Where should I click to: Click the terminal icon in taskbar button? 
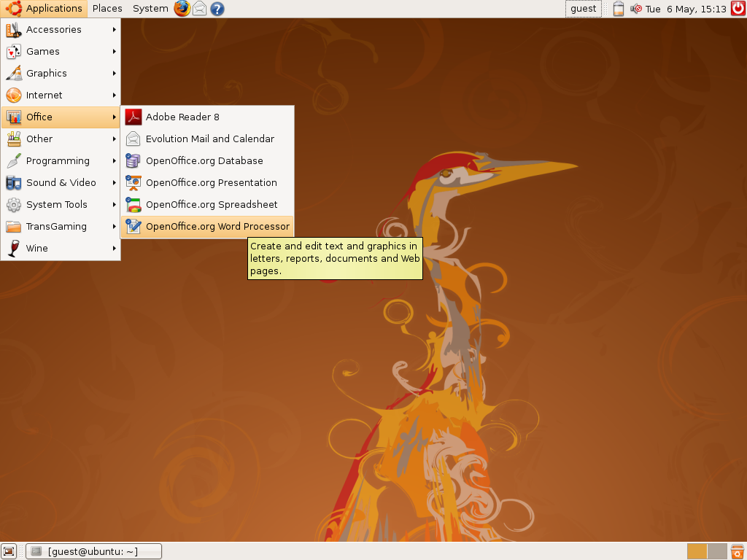point(36,551)
